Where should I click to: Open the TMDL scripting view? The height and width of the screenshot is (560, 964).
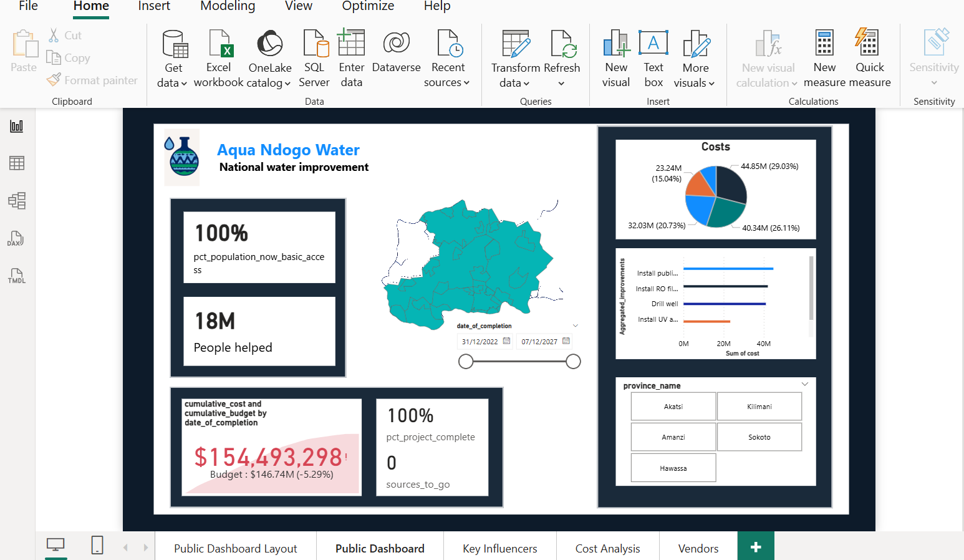(16, 276)
